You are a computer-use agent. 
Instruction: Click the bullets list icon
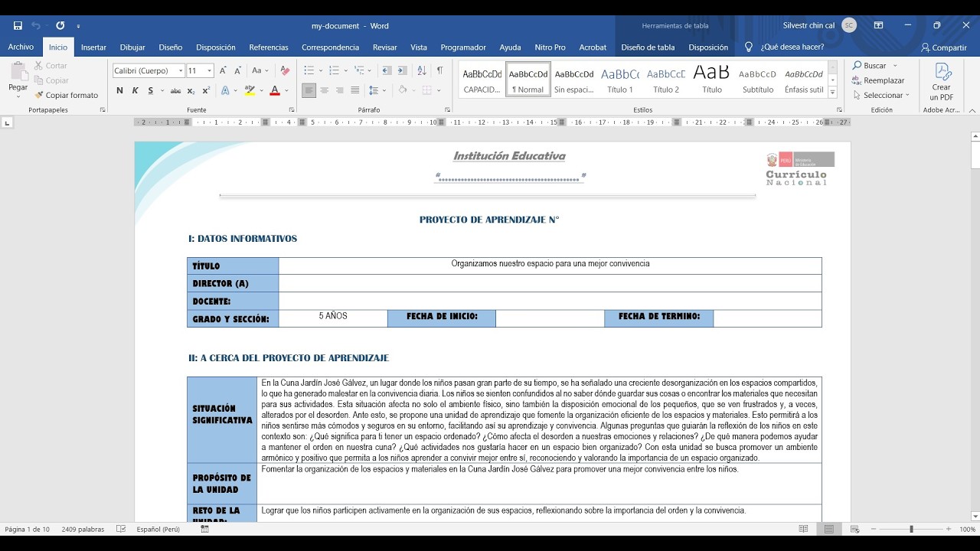[309, 70]
